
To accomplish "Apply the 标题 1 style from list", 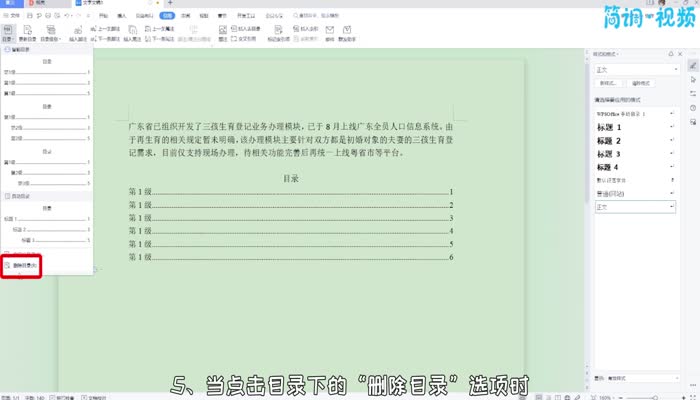I will point(605,129).
